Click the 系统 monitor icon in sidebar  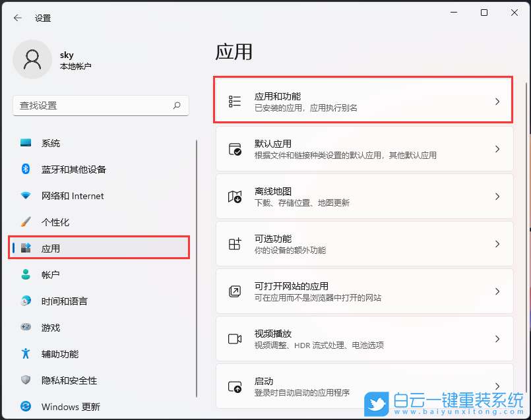[26, 143]
